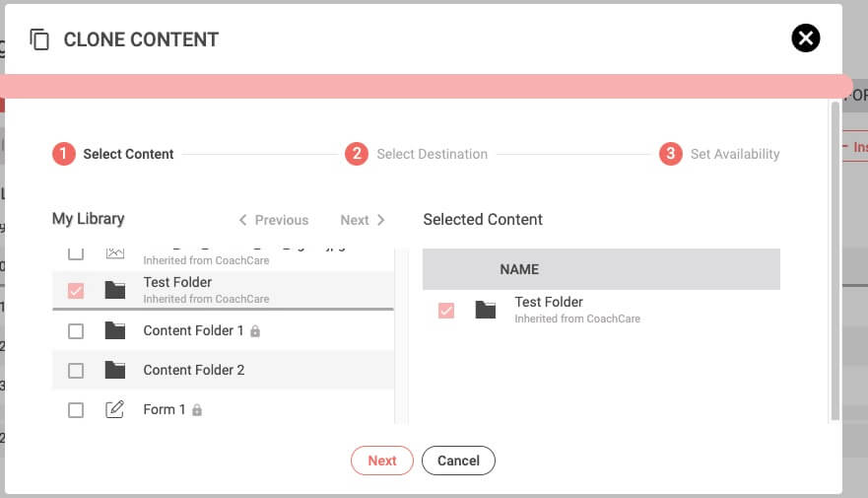Jump to the Select Destination step
The image size is (868, 498).
(417, 154)
